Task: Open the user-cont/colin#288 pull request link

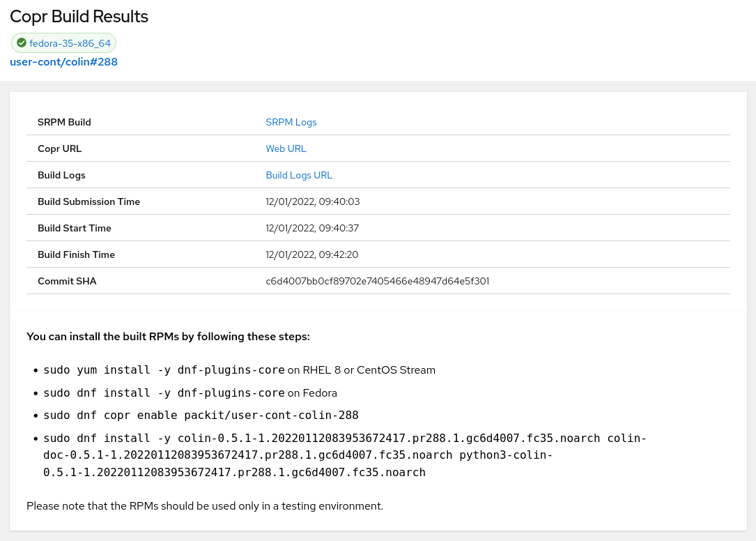Action: coord(63,62)
